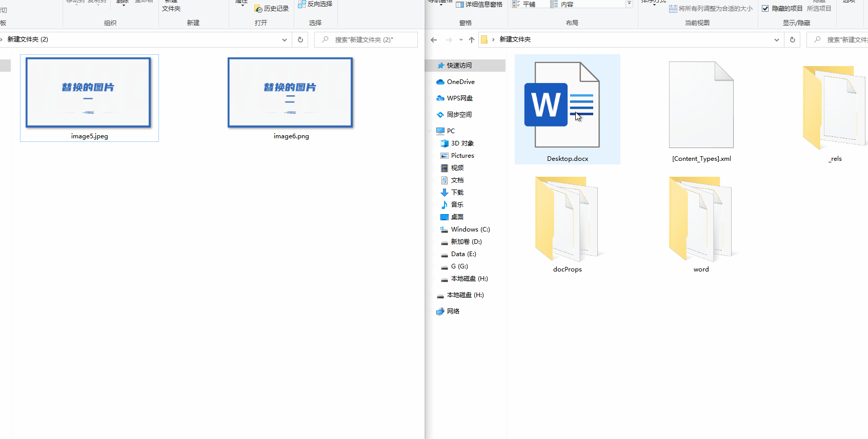Click the 桌面 desktop icon
Viewport: 868px width, 439px height.
tap(445, 217)
